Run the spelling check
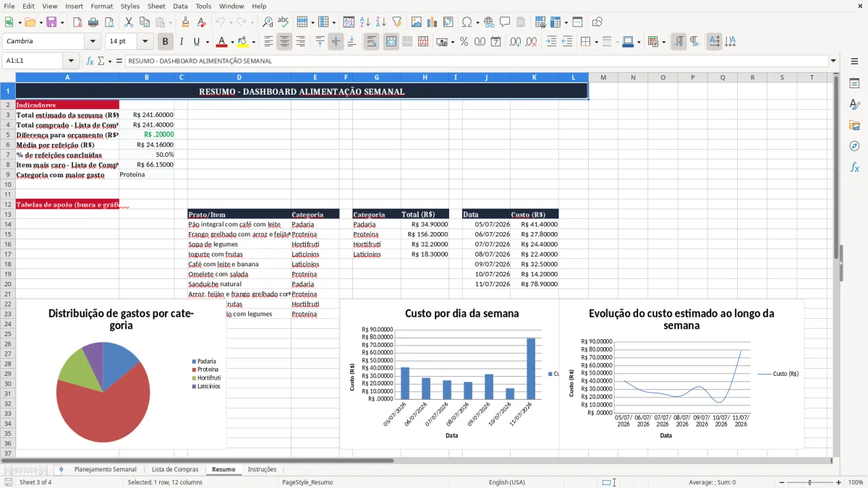 [x=283, y=22]
